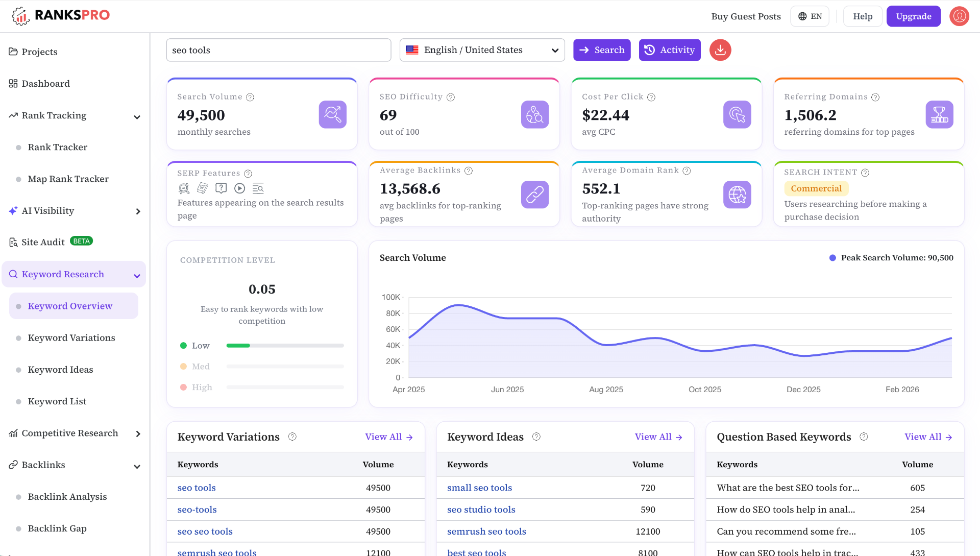
Task: Click the ads tag SERP feature icon
Action: point(203,188)
